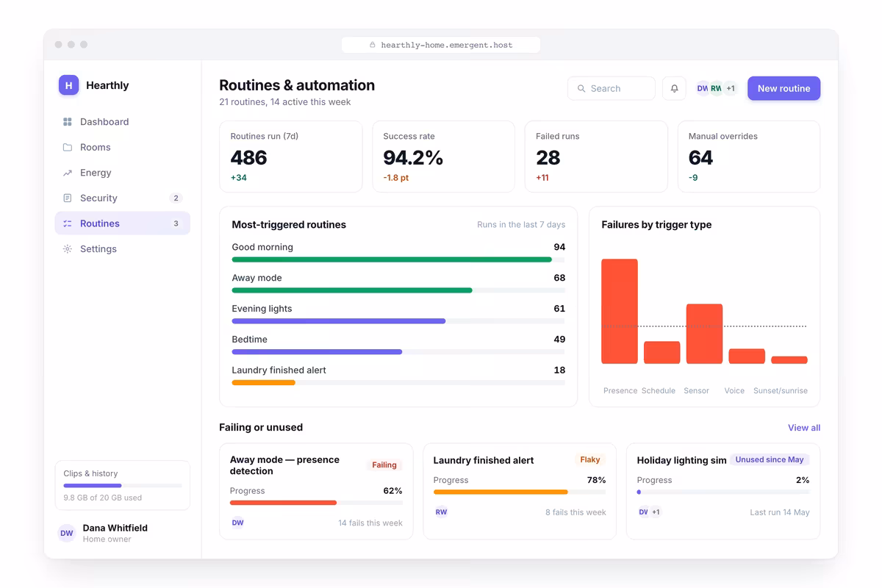Click DW avatar on Holiday lighting card

[x=643, y=512]
